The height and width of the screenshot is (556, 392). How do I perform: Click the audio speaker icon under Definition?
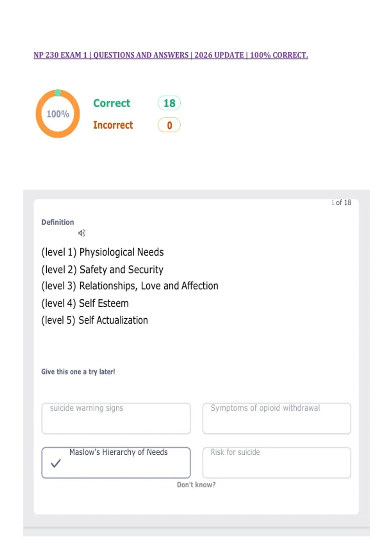pyautogui.click(x=82, y=233)
